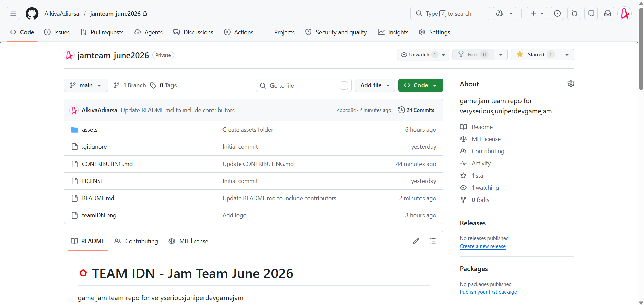Open the hamburger navigation menu
Image resolution: width=644 pixels, height=305 pixels.
pyautogui.click(x=13, y=13)
